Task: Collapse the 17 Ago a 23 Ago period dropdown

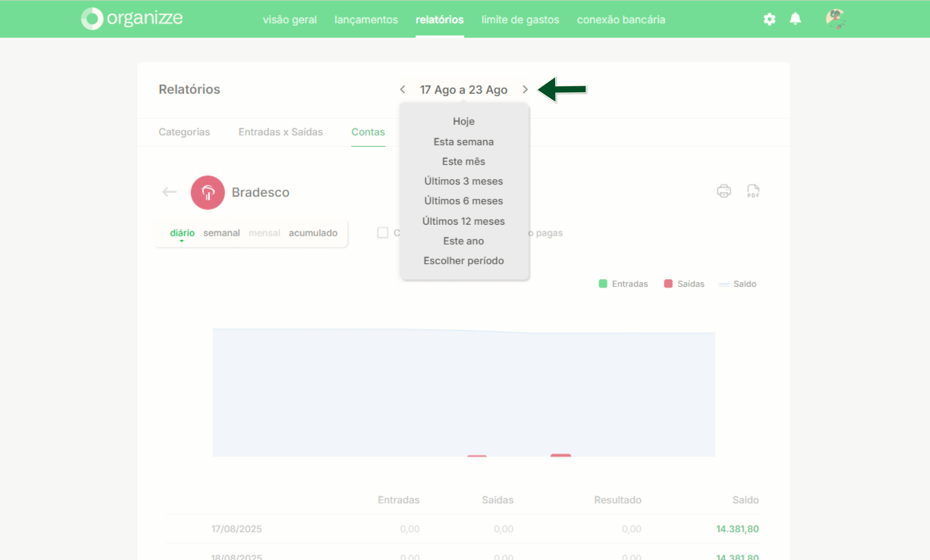Action: (464, 90)
